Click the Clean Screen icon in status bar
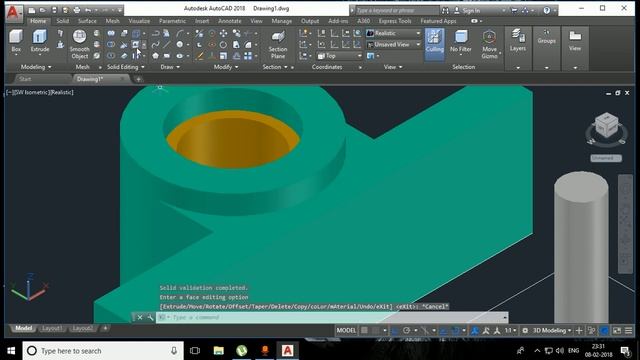This screenshot has width=640, height=360. (617, 330)
